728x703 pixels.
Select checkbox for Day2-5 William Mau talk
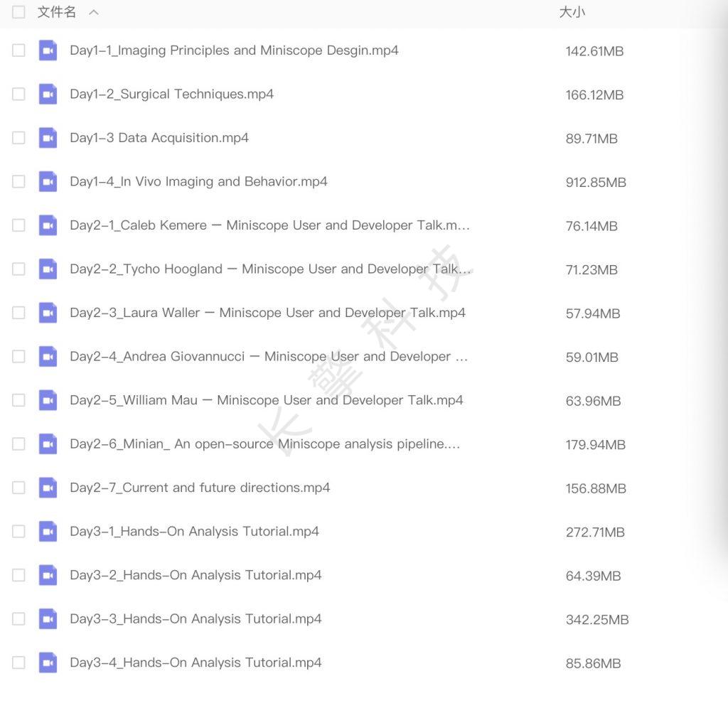tap(18, 400)
